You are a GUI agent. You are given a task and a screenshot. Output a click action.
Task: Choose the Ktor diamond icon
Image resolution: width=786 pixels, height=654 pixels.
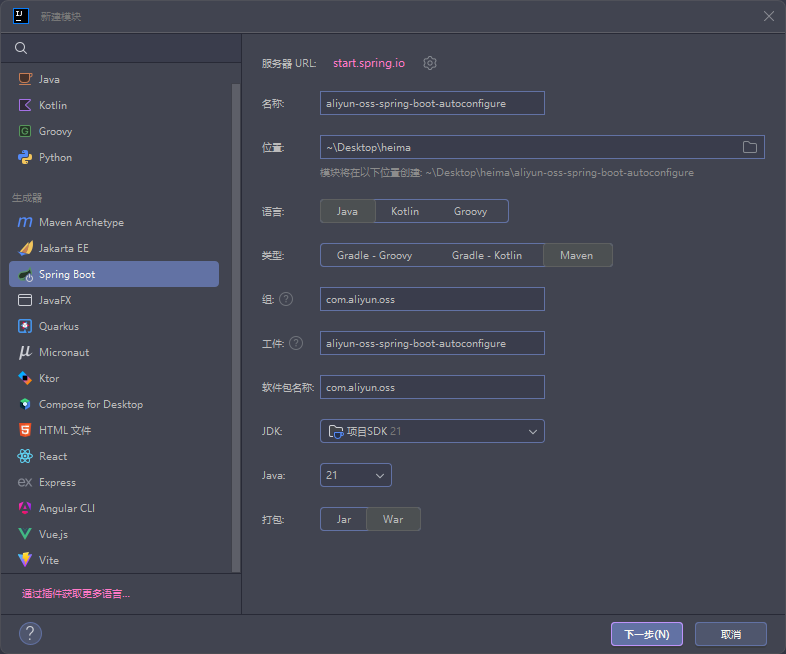[x=25, y=378]
